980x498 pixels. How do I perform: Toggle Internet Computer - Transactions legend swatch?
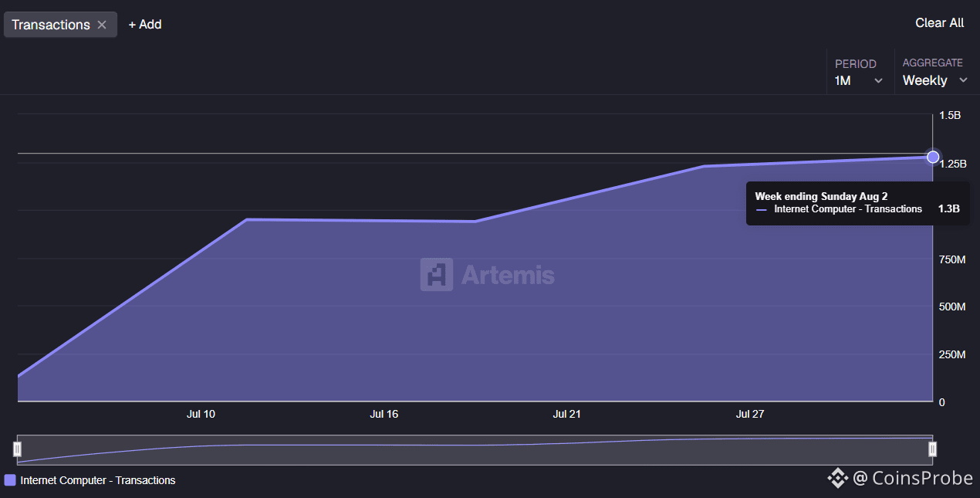tap(10, 480)
